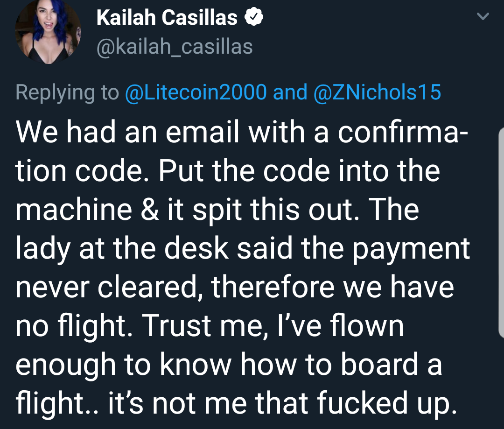The image size is (504, 429).
Task: Click the ampersand in tweet text
Action: pos(149,210)
